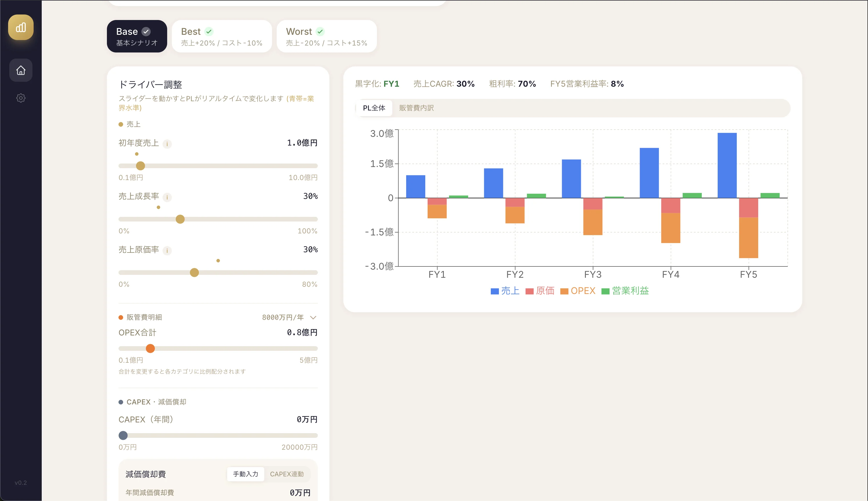
Task: Click the checkmark icon on Base scenario
Action: click(x=146, y=32)
